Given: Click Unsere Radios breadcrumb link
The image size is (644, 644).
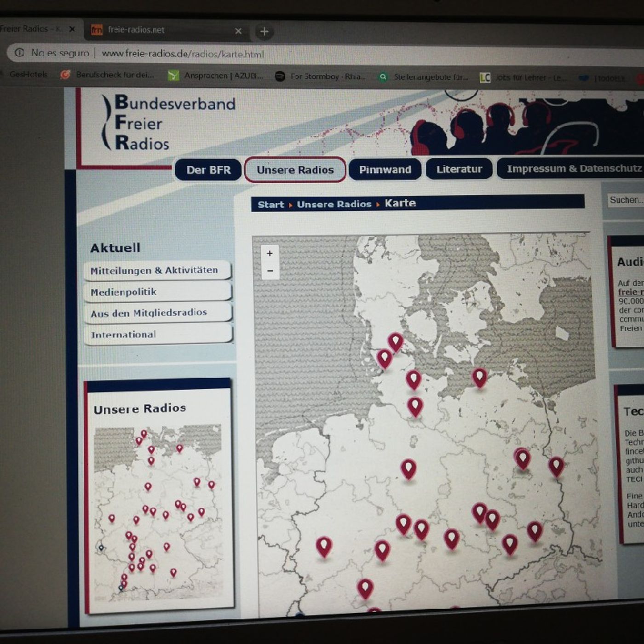Looking at the screenshot, I should pyautogui.click(x=334, y=204).
